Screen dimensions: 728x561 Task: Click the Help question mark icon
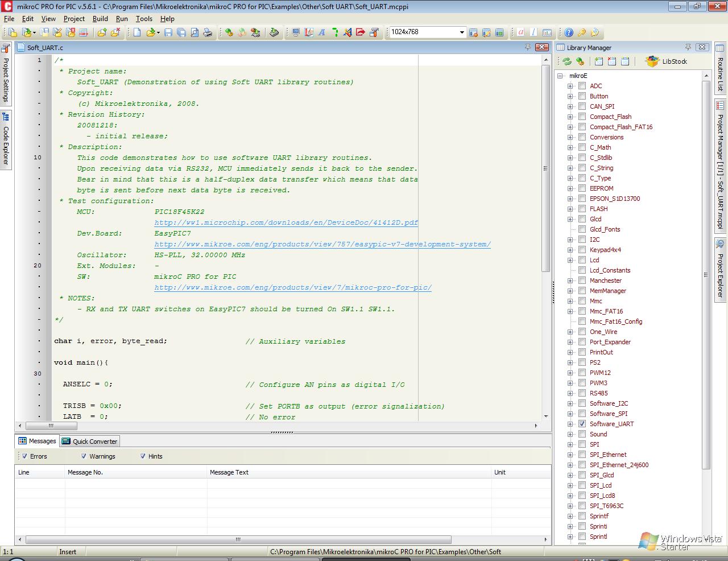(568, 32)
